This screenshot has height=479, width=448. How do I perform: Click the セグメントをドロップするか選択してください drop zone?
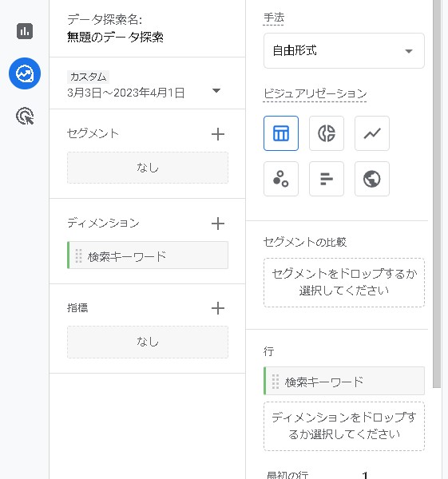click(x=344, y=283)
